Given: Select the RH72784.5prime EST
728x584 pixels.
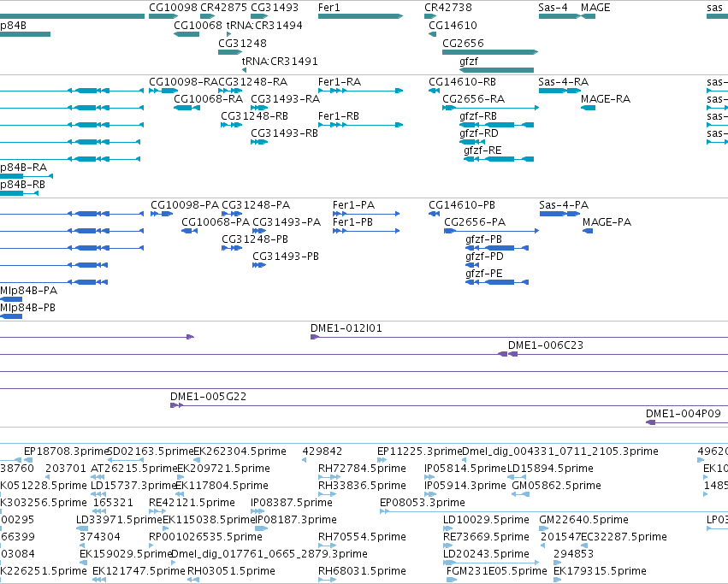Looking at the screenshot, I should pyautogui.click(x=329, y=477).
